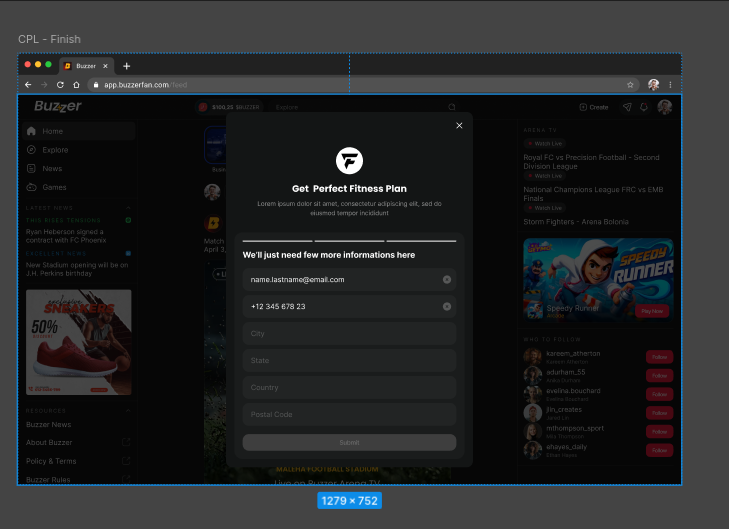Focus the Postal Code input field

click(x=349, y=414)
